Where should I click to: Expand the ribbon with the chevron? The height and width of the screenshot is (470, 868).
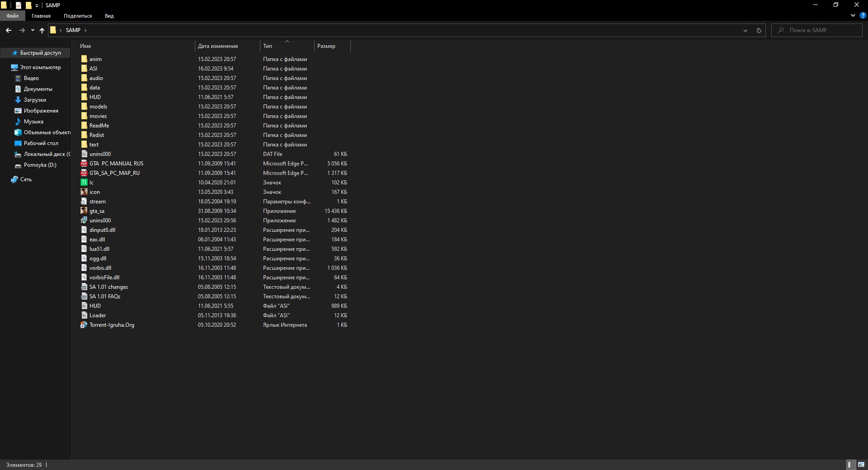(853, 15)
